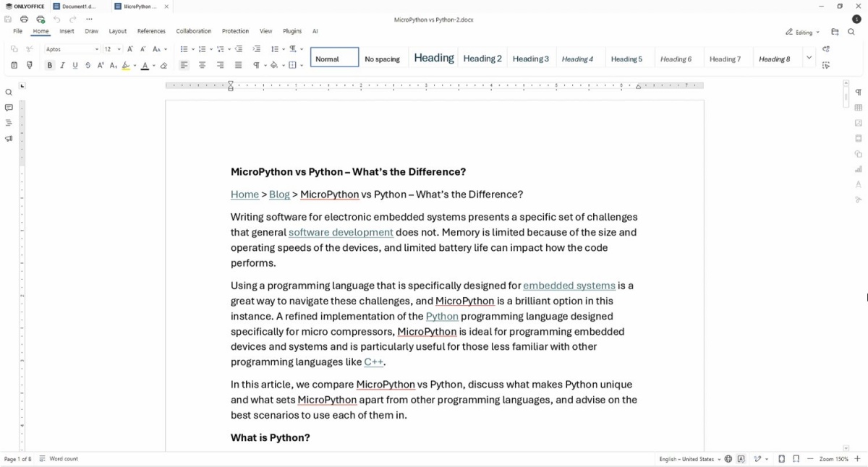Justify the paragraph text
The width and height of the screenshot is (868, 467).
tap(238, 65)
